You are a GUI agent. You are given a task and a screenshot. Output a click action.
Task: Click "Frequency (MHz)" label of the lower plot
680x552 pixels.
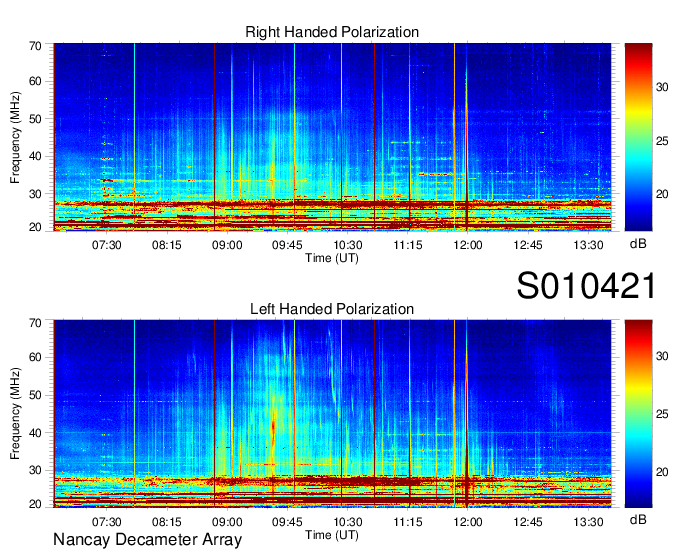[x=15, y=414]
